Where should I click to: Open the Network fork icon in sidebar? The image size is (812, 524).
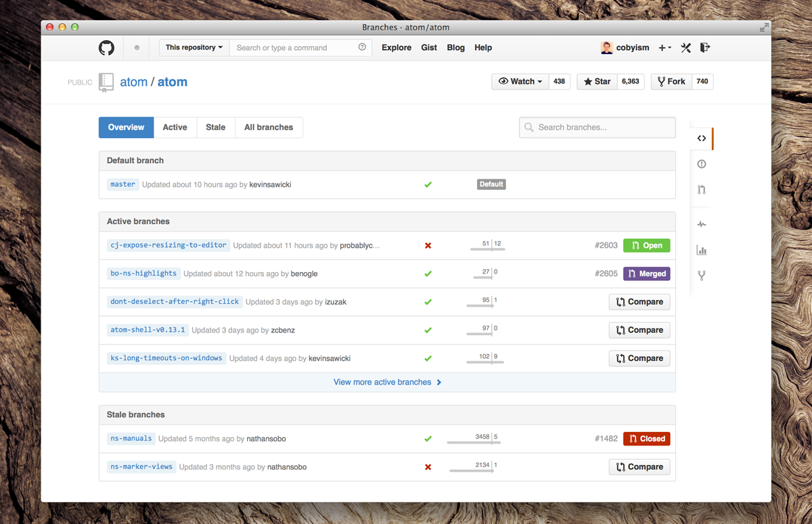click(702, 276)
